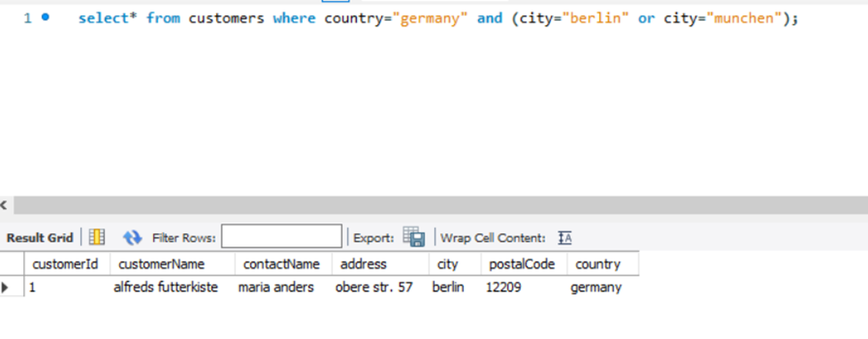The image size is (868, 339).
Task: Click the string "munchen" in the query
Action: (743, 19)
